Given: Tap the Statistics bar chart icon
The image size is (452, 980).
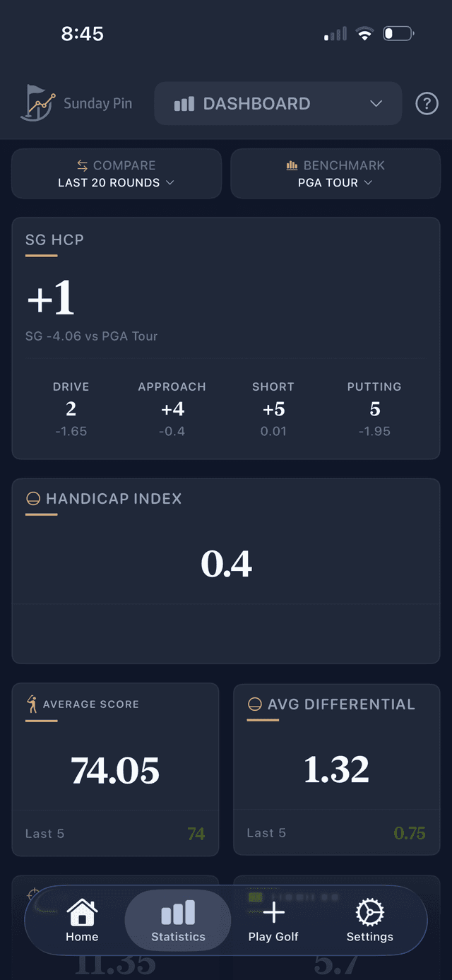Looking at the screenshot, I should pos(177,911).
